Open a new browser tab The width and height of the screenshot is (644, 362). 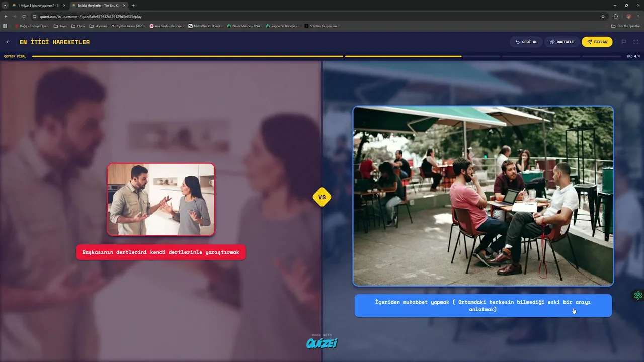tap(133, 5)
